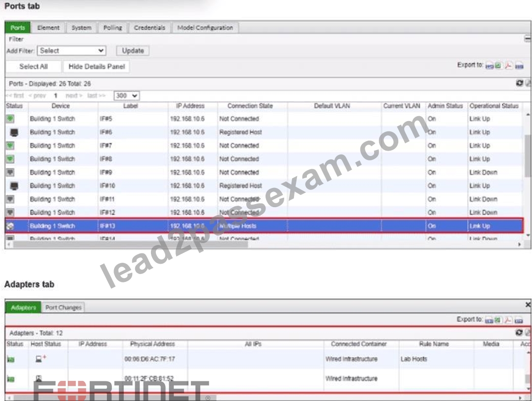Click adapter status icon for 00:11:2F:CB:81:52
The height and width of the screenshot is (401, 532).
tap(11, 378)
